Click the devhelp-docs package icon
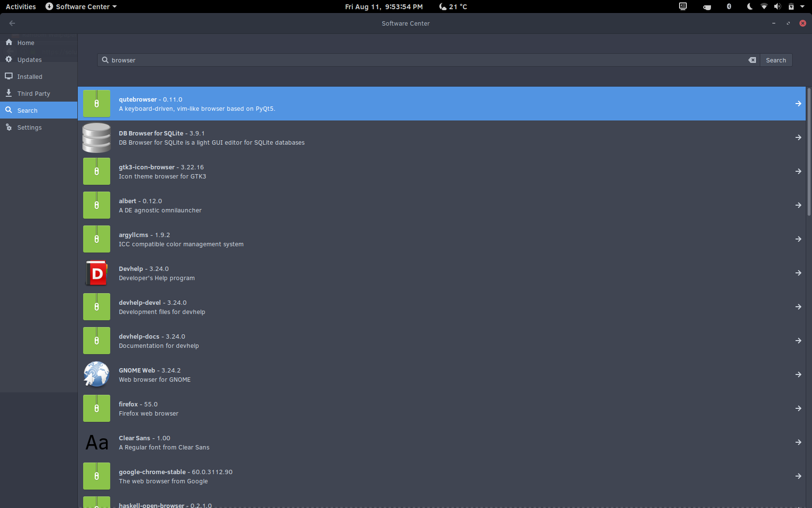 97,341
